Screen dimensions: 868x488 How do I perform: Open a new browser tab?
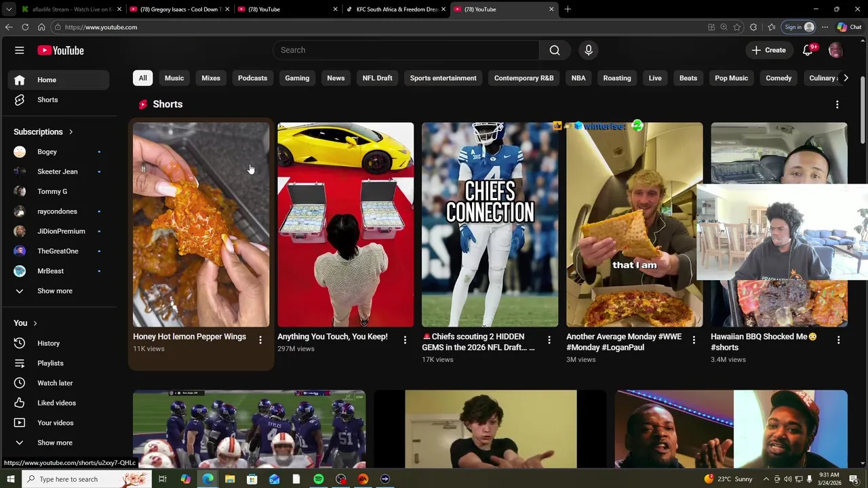pyautogui.click(x=568, y=9)
